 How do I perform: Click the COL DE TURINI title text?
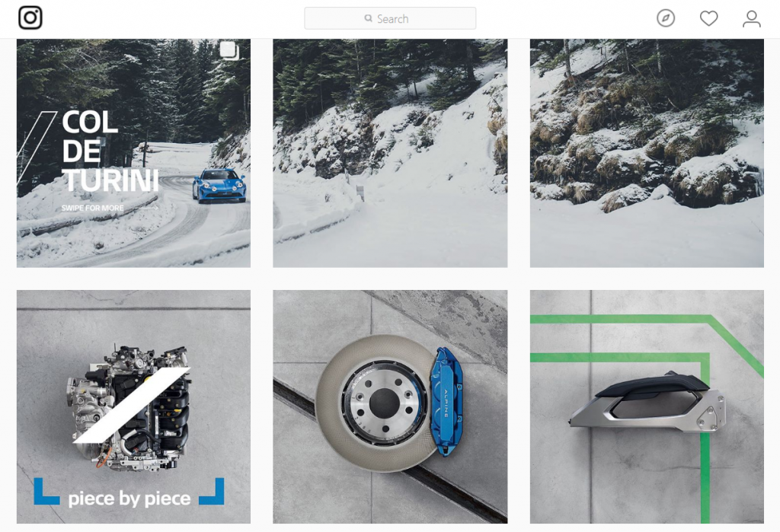pos(110,151)
